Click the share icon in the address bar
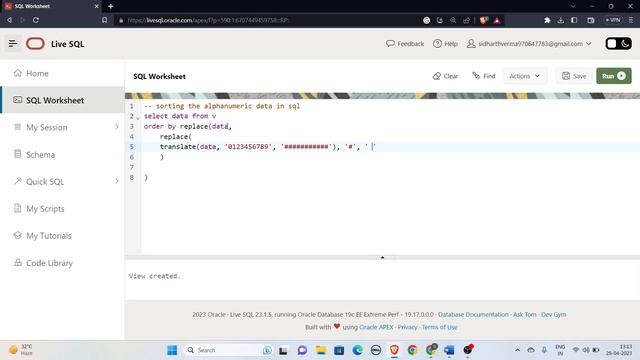The image size is (640, 360). (x=466, y=20)
